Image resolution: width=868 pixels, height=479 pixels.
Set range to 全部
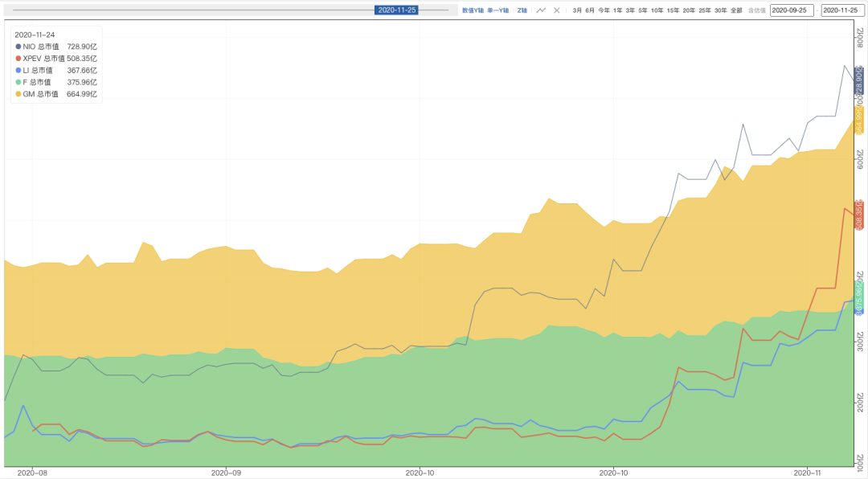click(x=736, y=10)
